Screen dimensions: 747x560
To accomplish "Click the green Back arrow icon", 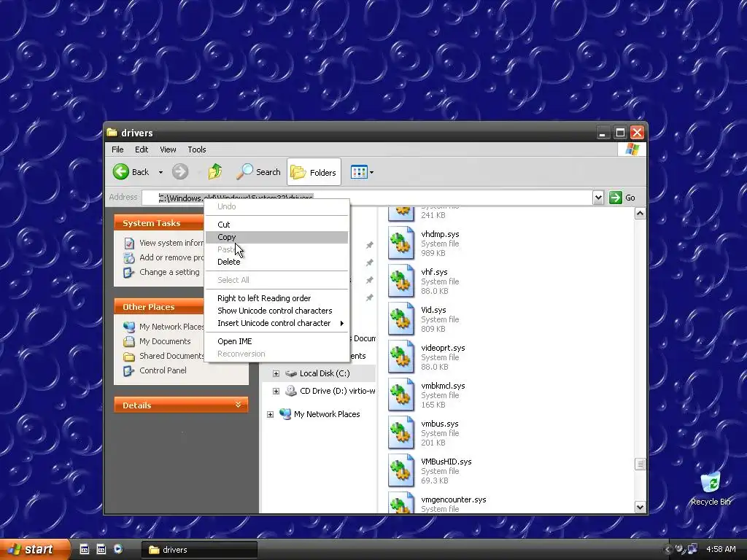I will pyautogui.click(x=121, y=172).
